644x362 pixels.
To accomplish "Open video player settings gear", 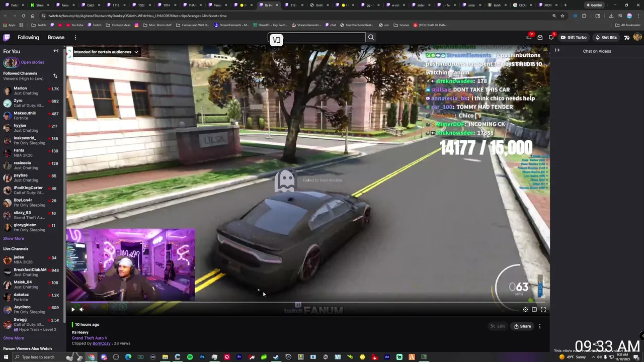I will [x=525, y=309].
